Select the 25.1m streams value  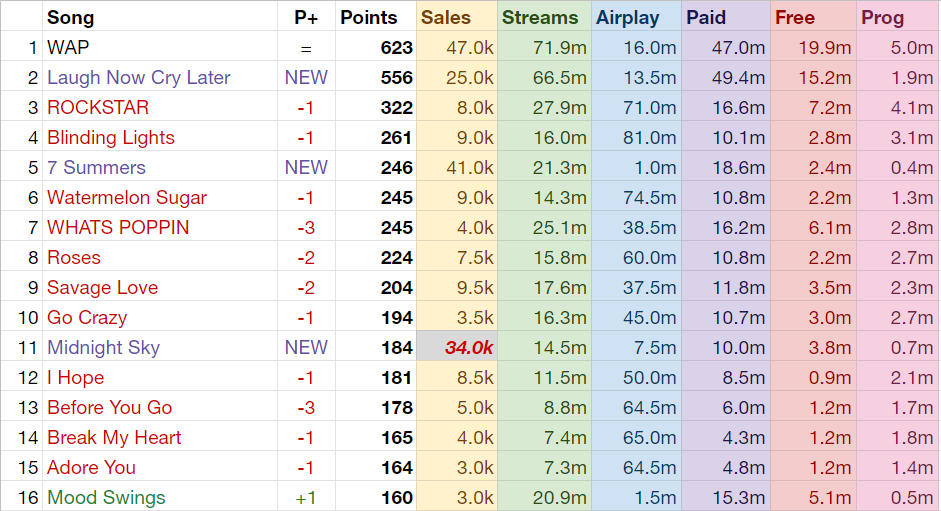point(559,228)
